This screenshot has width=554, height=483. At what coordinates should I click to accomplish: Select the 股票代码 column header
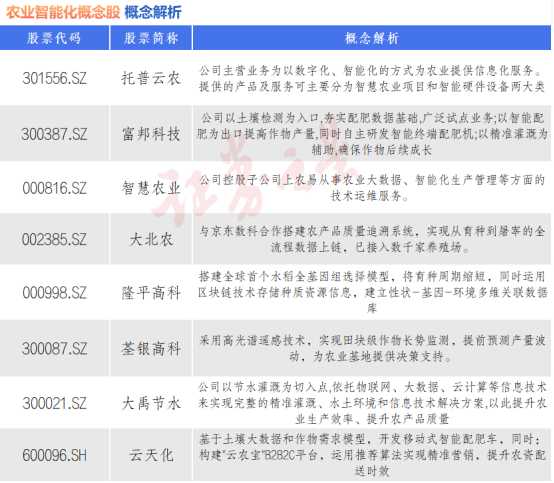(x=54, y=38)
